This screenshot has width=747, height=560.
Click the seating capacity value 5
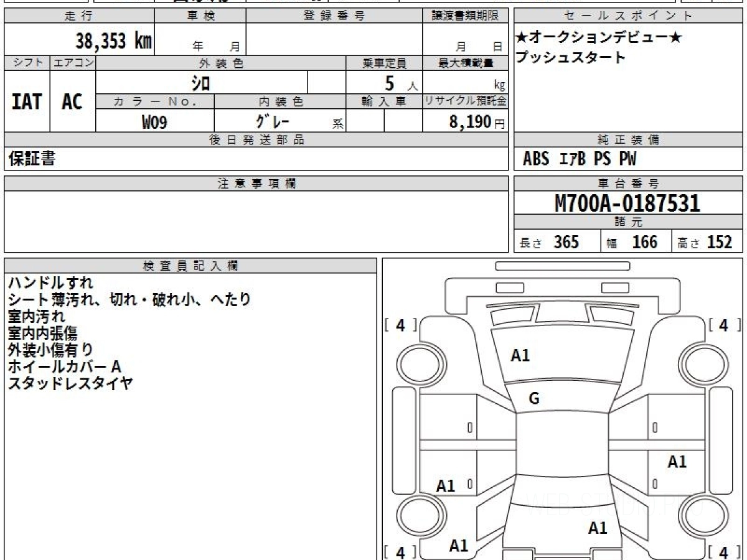(390, 82)
